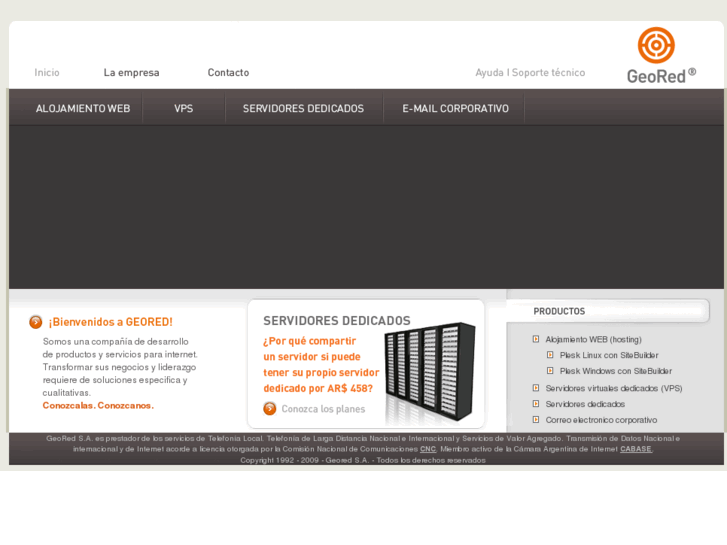
Task: Click the Conozcalas. Conozcanos. link
Action: pos(98,405)
